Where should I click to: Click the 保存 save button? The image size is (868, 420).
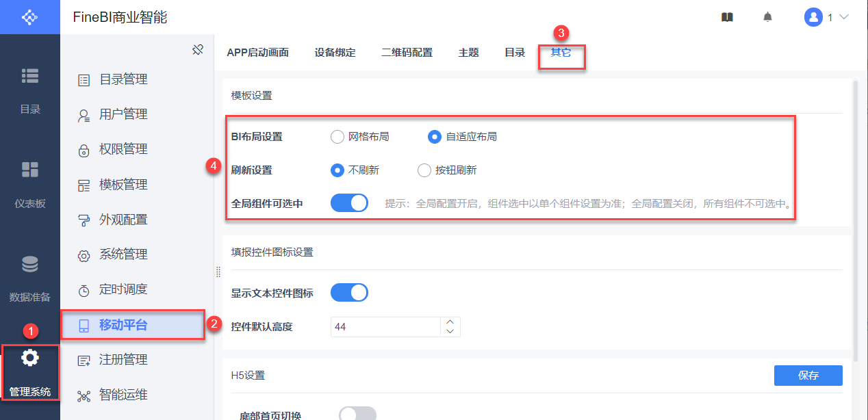coord(808,376)
